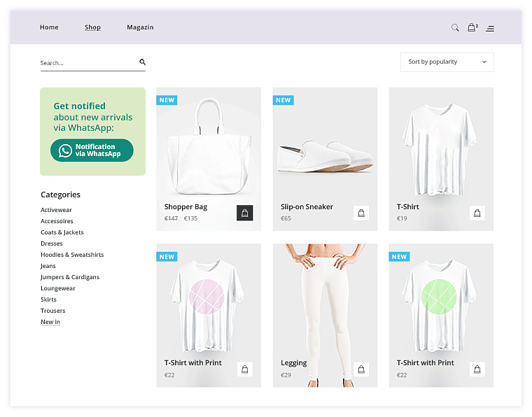The image size is (532, 417).
Task: Click the crossed-out €147 price
Action: [171, 219]
